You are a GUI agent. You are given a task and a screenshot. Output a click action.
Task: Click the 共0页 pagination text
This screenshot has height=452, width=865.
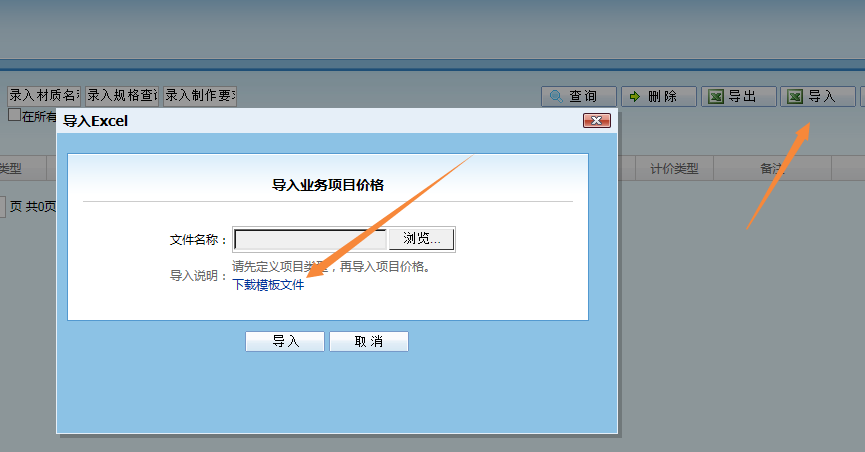(x=40, y=206)
